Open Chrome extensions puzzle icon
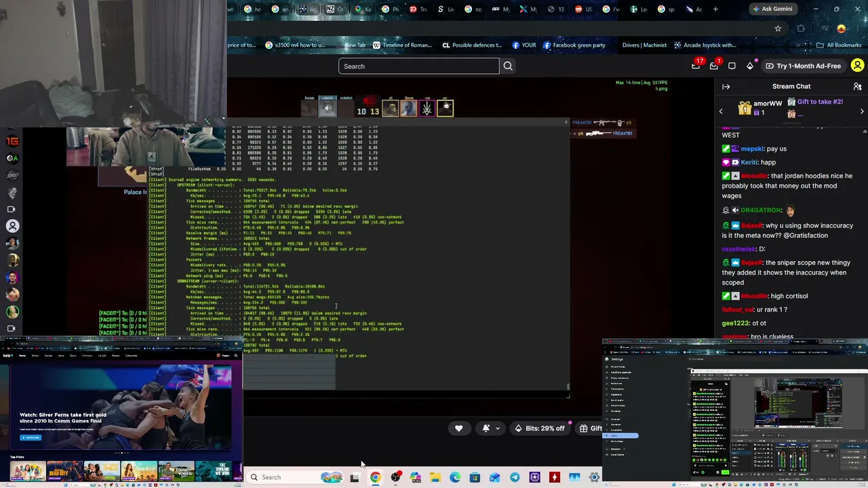This screenshot has height=488, width=868. click(801, 28)
